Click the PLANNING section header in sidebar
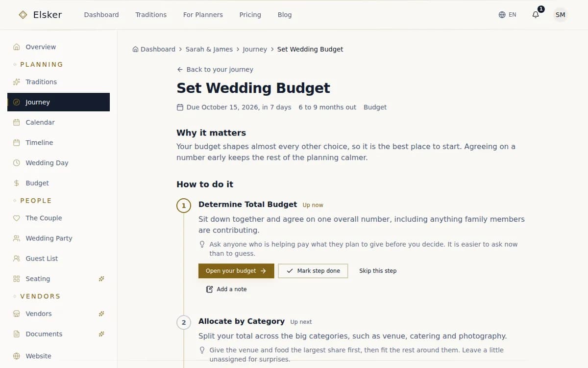Viewport: 588px width, 368px height. (42, 64)
